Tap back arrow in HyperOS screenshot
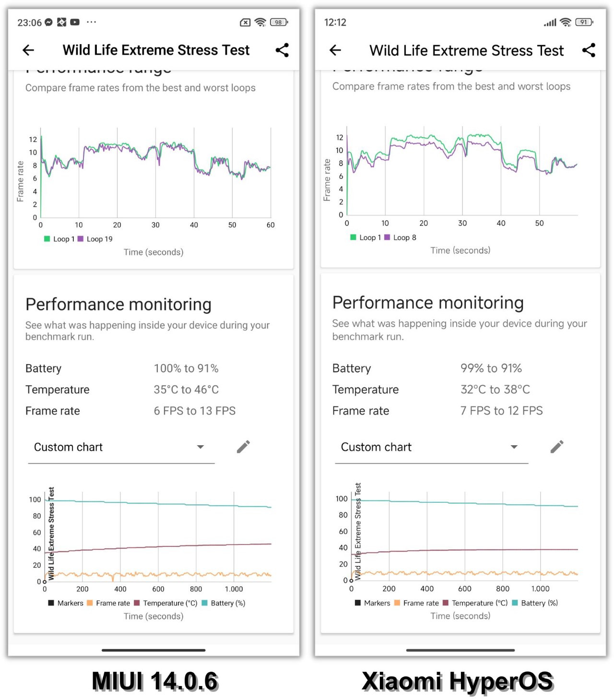 tap(335, 50)
